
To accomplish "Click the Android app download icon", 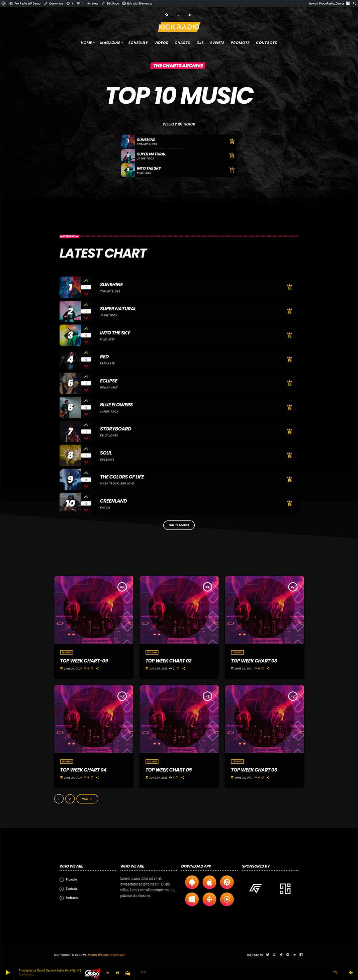I will (x=192, y=882).
